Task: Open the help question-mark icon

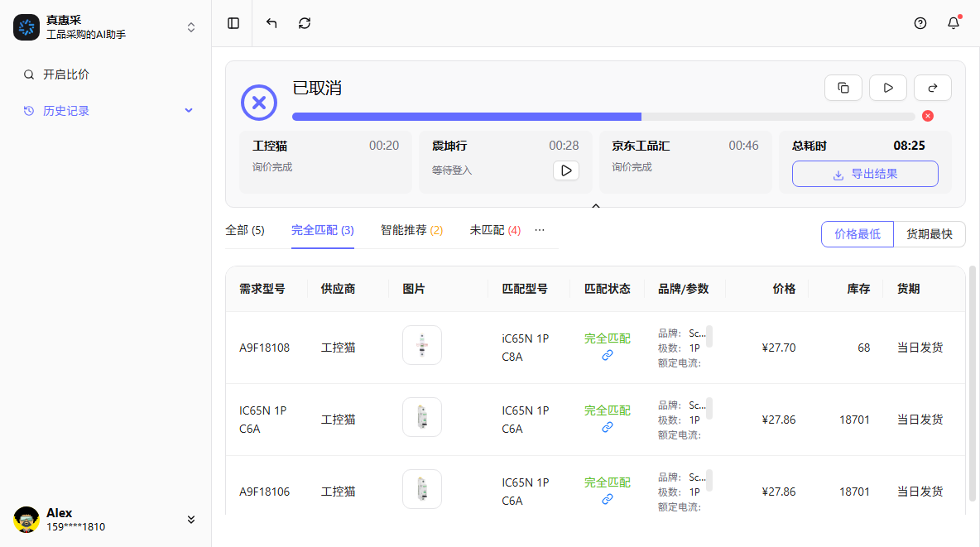Action: point(920,23)
